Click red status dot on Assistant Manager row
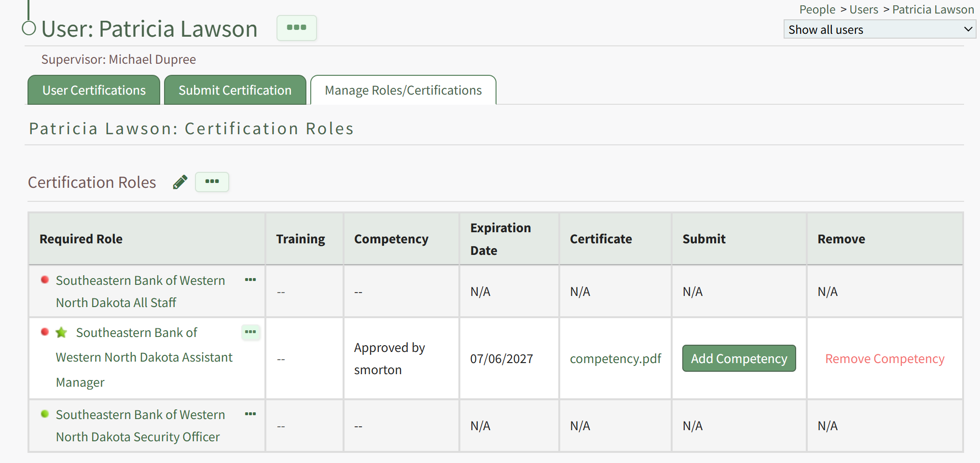This screenshot has width=980, height=463. tap(45, 332)
